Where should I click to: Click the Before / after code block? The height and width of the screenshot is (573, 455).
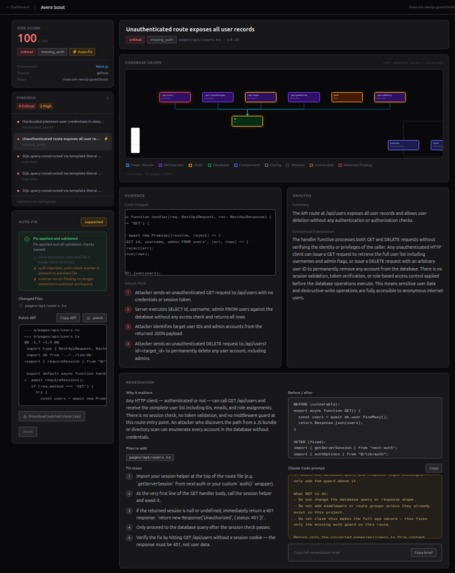(365, 428)
